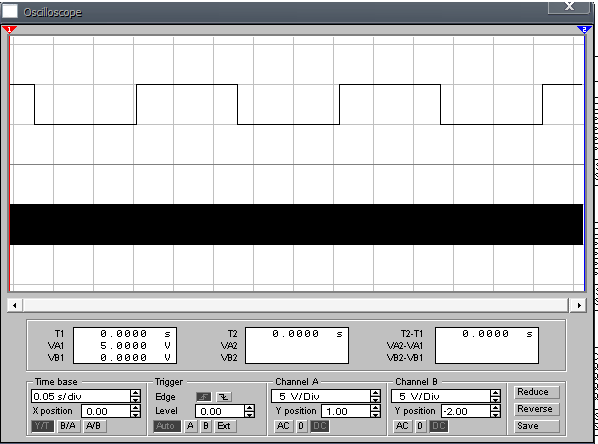Screen dimensions: 598x444
Task: Select the red cursor 1 marker
Action: pyautogui.click(x=9, y=30)
